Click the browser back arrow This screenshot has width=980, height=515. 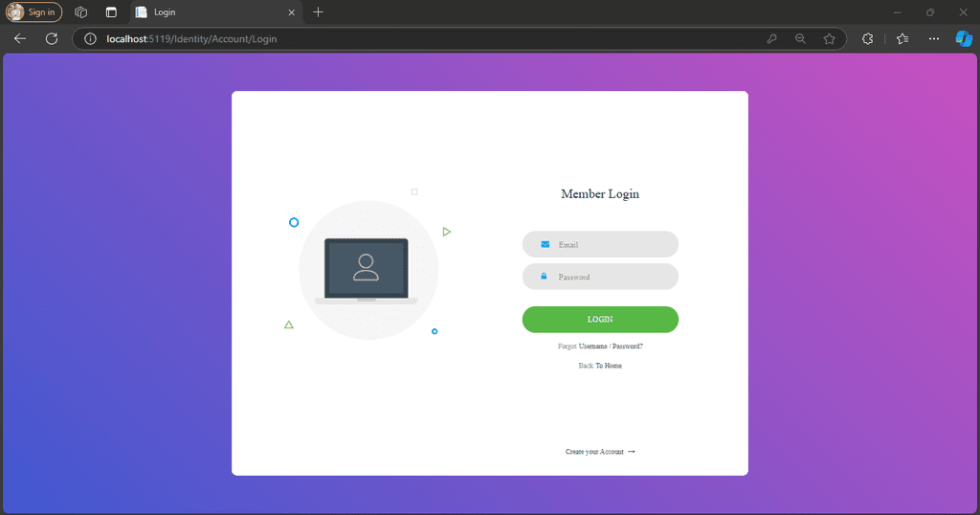click(x=20, y=38)
